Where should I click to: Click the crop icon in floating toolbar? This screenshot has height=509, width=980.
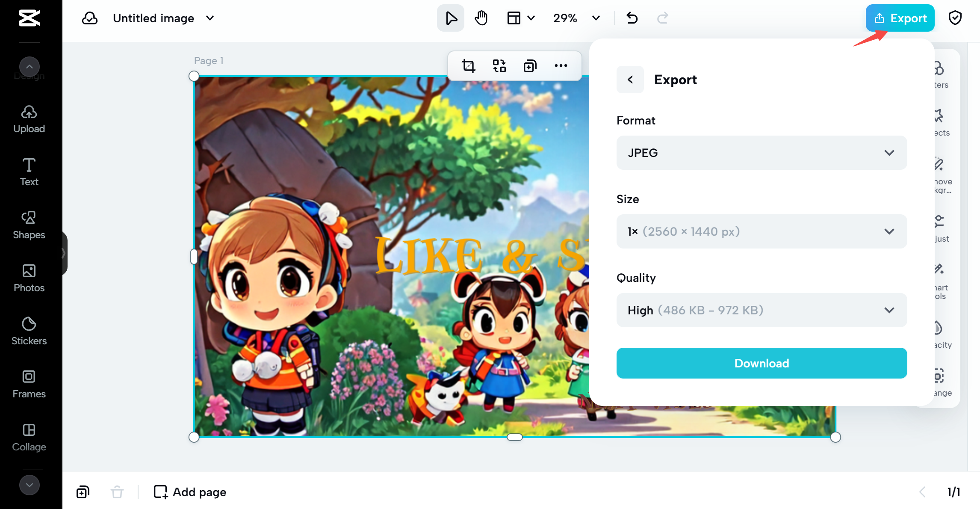(x=468, y=66)
